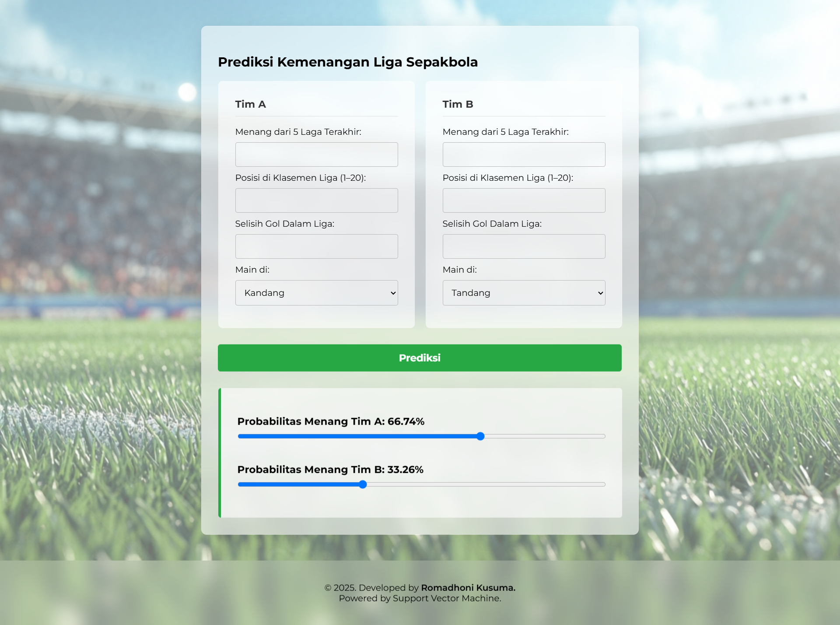The image size is (840, 625).
Task: Click the Tim B probability slider handle
Action: 362,484
